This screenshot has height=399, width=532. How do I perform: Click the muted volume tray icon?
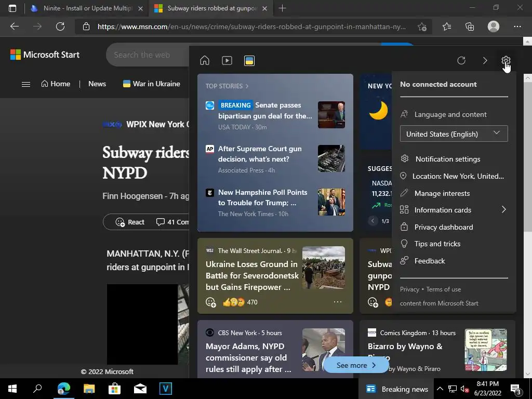tap(464, 389)
